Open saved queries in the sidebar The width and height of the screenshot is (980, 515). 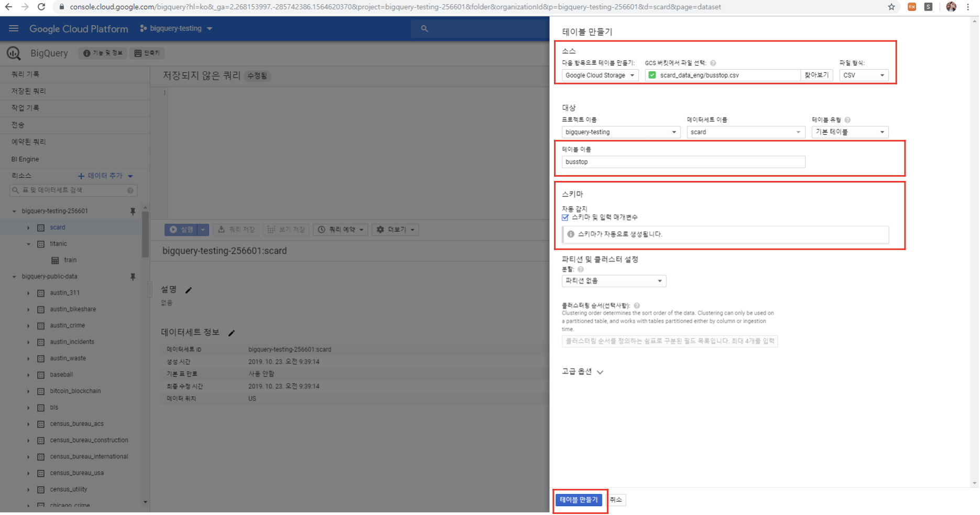click(x=28, y=91)
